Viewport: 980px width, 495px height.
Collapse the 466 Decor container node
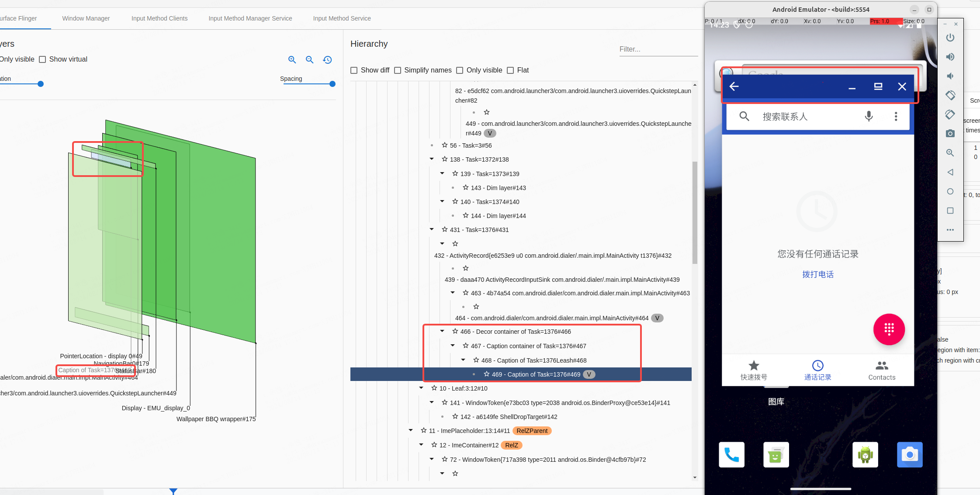[x=442, y=331]
